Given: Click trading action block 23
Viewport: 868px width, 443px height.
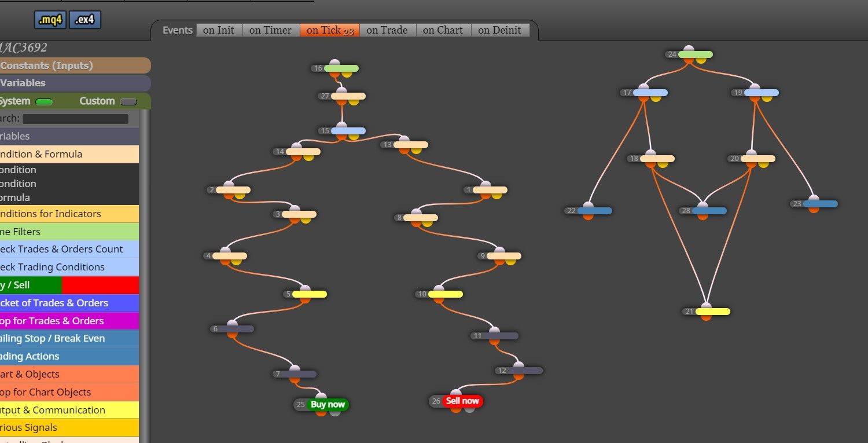Looking at the screenshot, I should 821,204.
